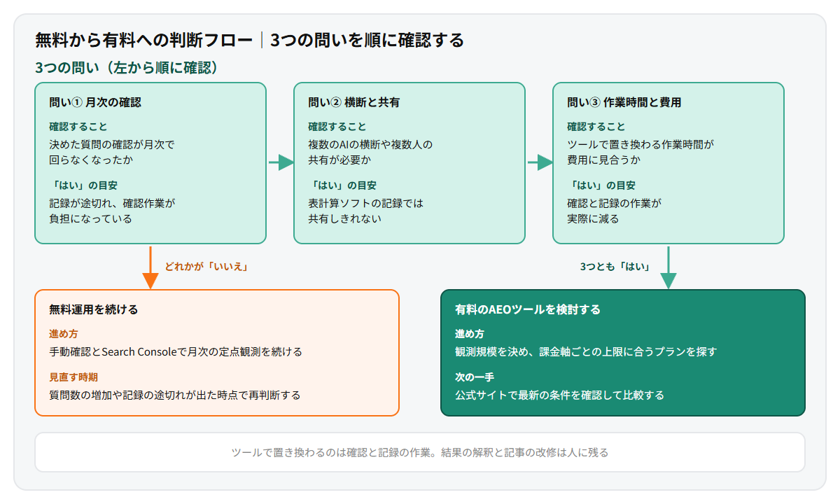The height and width of the screenshot is (504, 840).
Task: Click text '公式サイトで最新の条件を確認して比較する'
Action: coord(559,395)
